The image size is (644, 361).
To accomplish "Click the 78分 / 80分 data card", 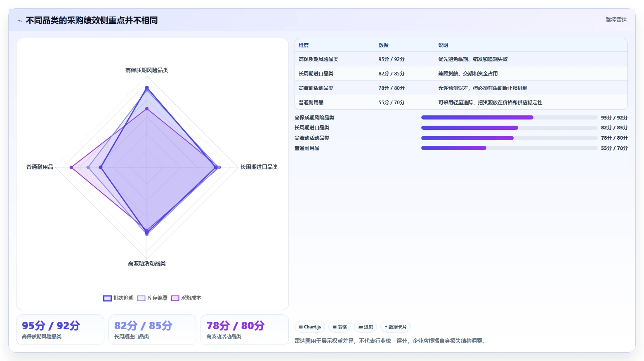I will coord(244,330).
